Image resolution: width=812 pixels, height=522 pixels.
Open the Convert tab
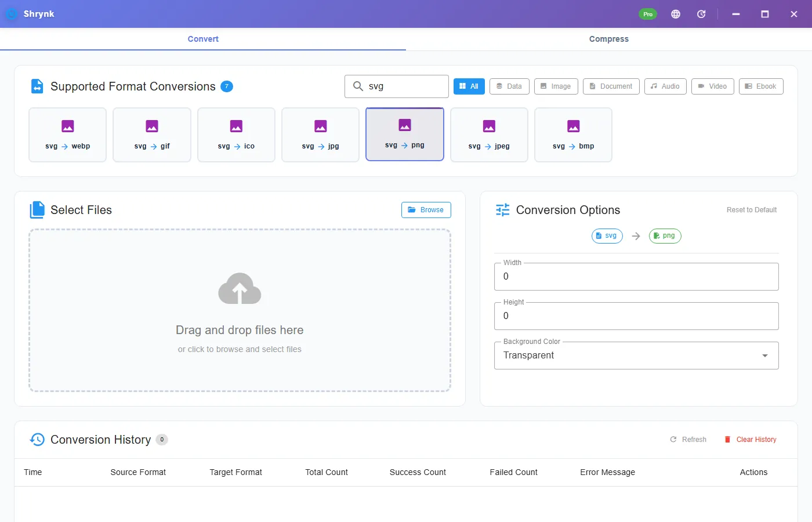[203, 39]
